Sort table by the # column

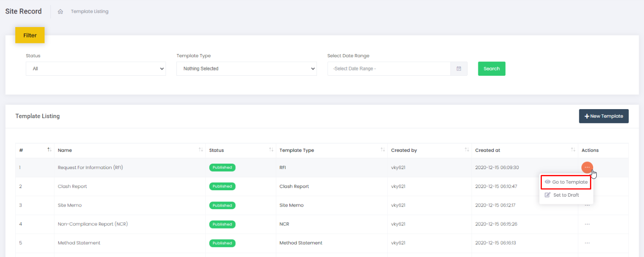(49, 150)
